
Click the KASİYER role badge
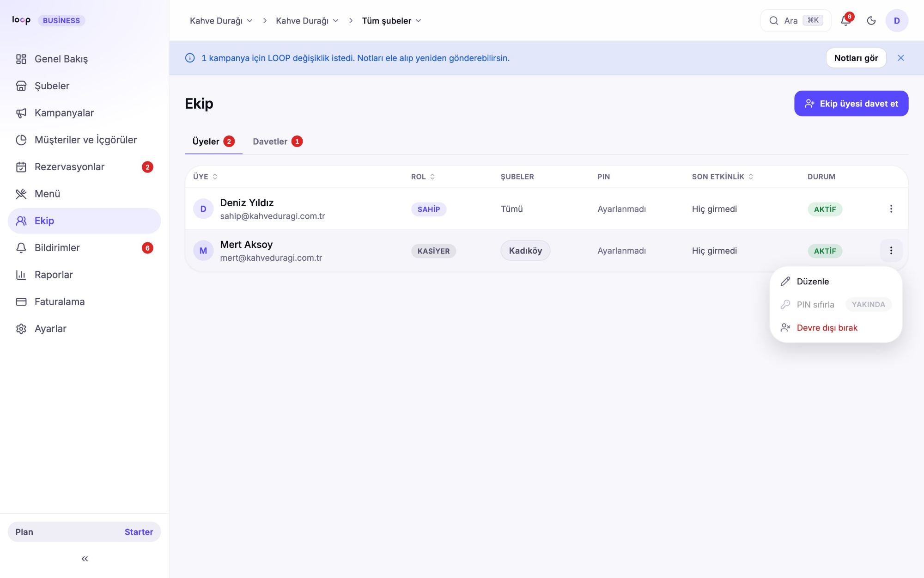(x=433, y=251)
